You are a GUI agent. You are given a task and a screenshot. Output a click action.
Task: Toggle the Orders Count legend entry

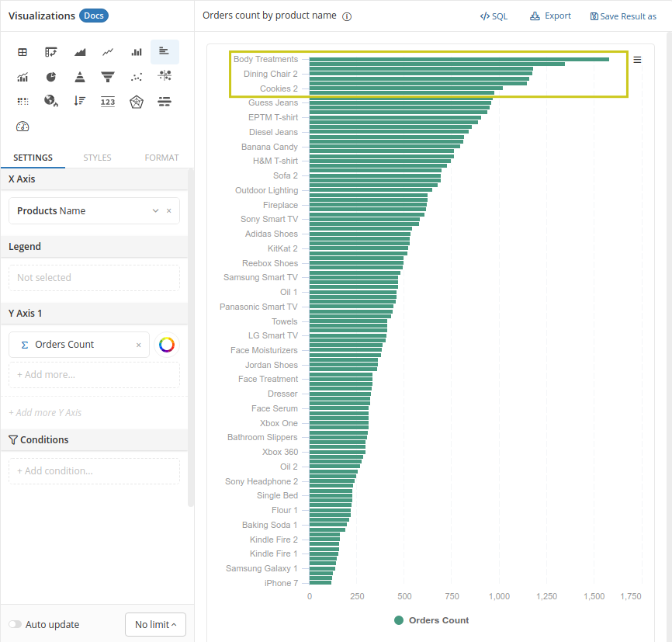pyautogui.click(x=431, y=620)
